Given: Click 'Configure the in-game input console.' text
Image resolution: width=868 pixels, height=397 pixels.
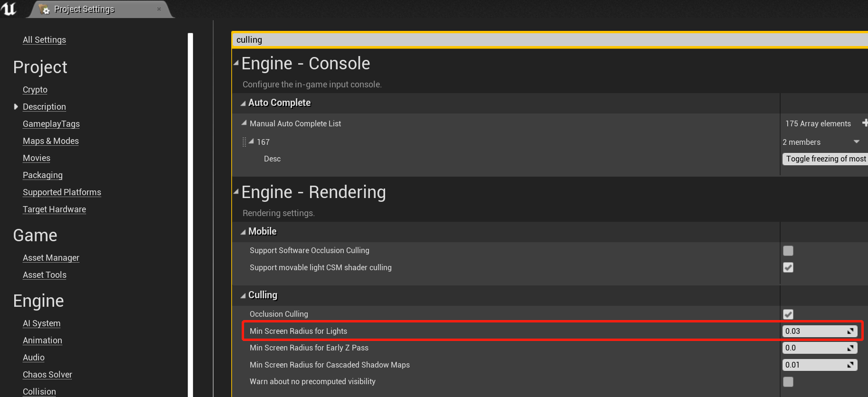Looking at the screenshot, I should [x=312, y=85].
